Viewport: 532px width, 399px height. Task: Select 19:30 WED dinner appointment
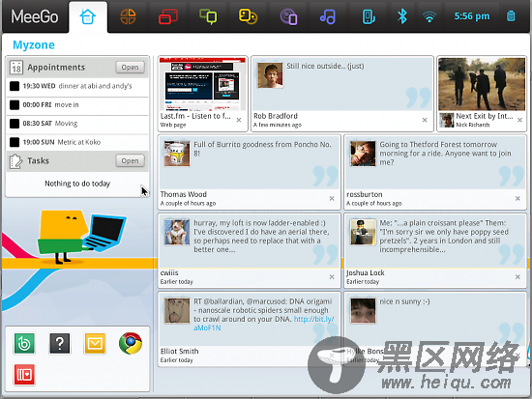77,86
